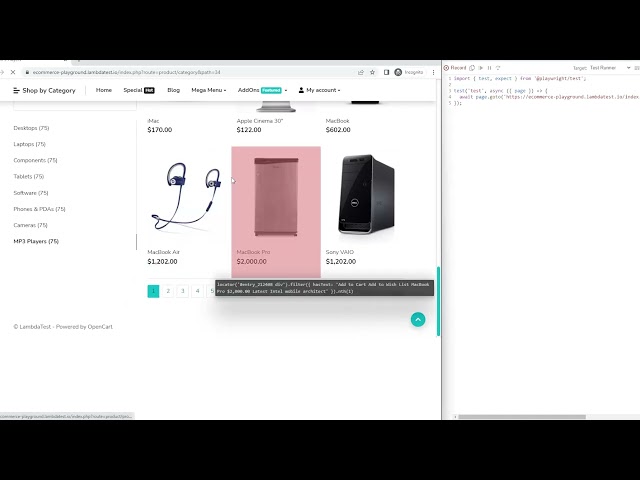Expand the AddOns Featured dropdown
The width and height of the screenshot is (640, 480).
pos(262,90)
